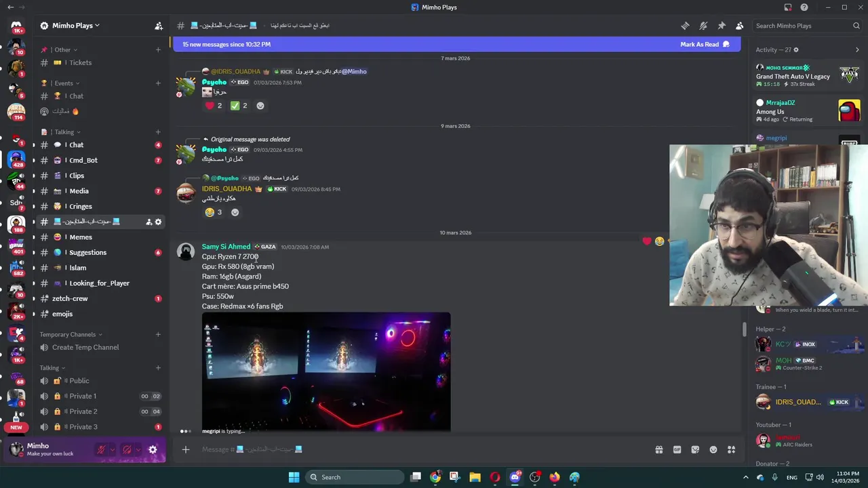Image resolution: width=868 pixels, height=488 pixels.
Task: Expand the Activity section chevron
Action: click(857, 49)
